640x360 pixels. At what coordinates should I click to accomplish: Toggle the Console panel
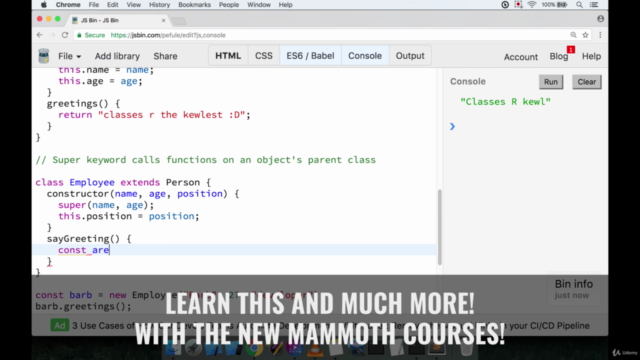pos(365,56)
